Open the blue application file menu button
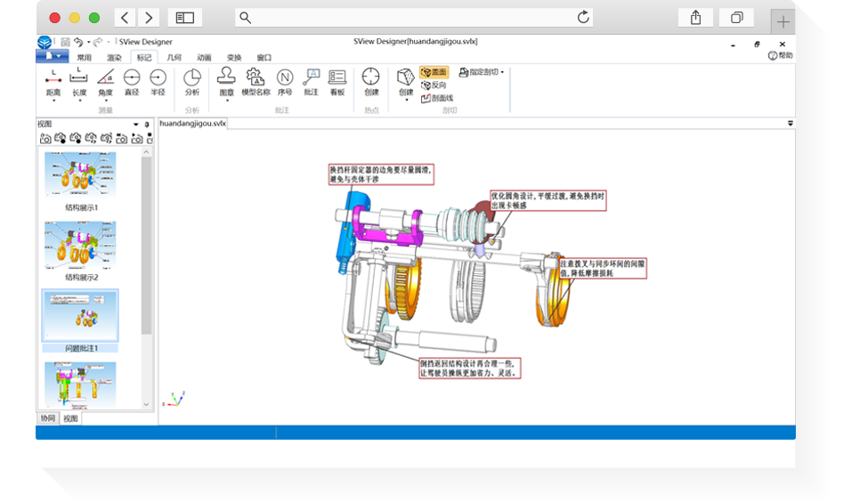The height and width of the screenshot is (502, 868). pos(52,56)
